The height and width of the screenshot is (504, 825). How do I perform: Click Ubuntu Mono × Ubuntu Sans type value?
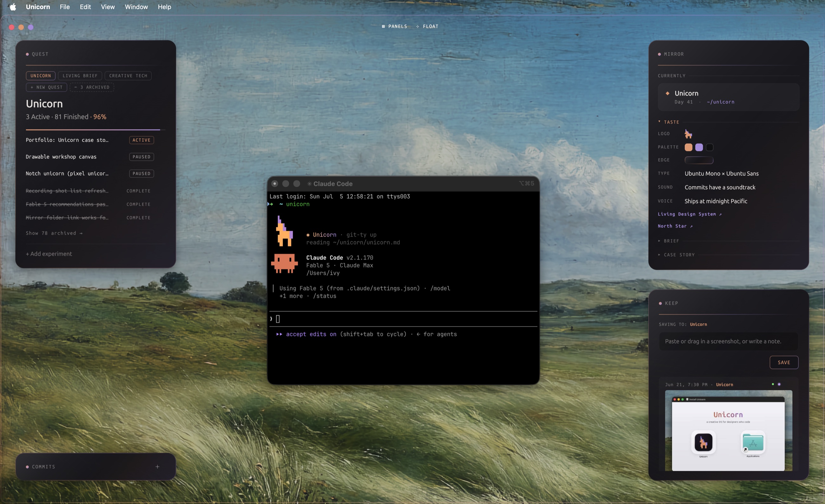pos(722,173)
